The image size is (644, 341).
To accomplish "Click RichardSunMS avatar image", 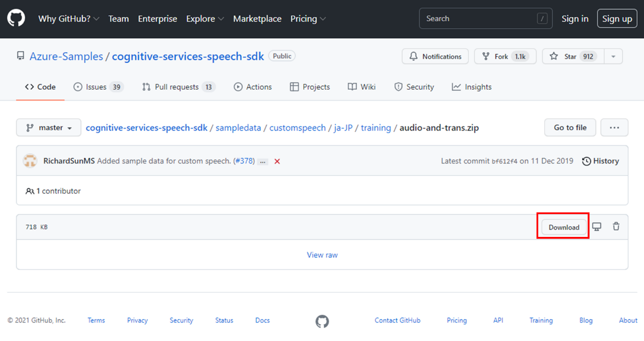I will [x=30, y=161].
